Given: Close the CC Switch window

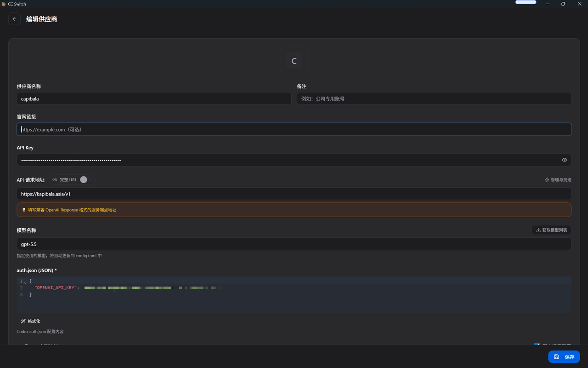Looking at the screenshot, I should coord(579,4).
